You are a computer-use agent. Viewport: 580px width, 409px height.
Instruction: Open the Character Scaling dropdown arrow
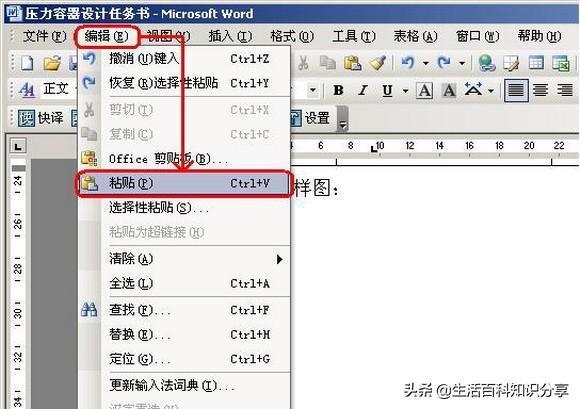[491, 91]
